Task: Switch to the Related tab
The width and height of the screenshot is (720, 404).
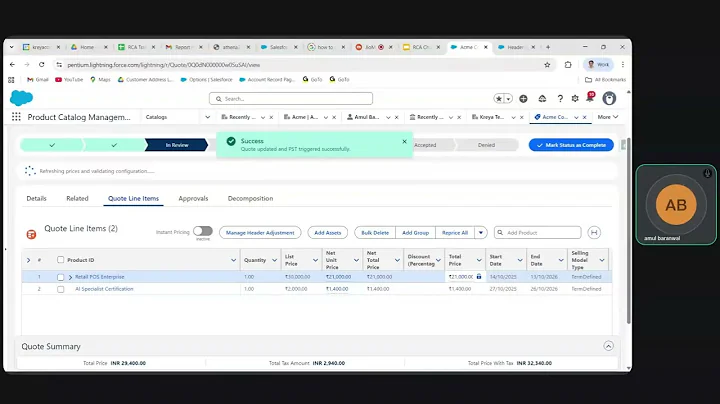Action: point(77,198)
